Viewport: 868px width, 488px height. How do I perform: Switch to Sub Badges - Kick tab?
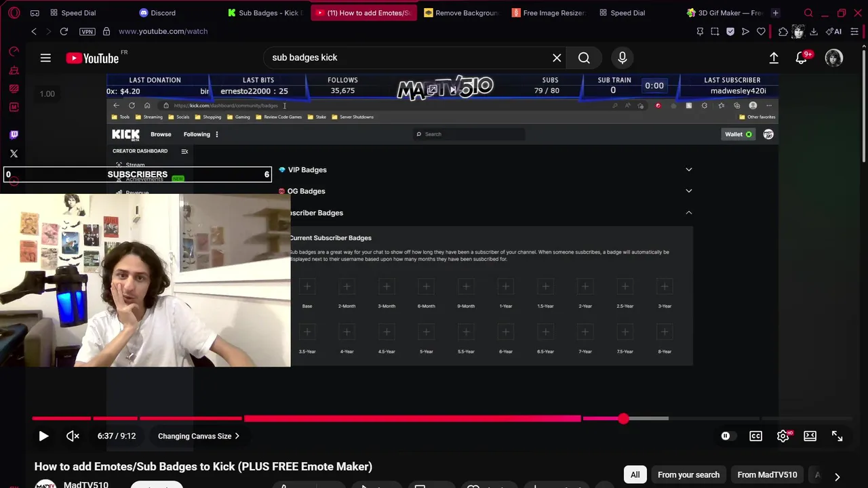click(x=264, y=13)
